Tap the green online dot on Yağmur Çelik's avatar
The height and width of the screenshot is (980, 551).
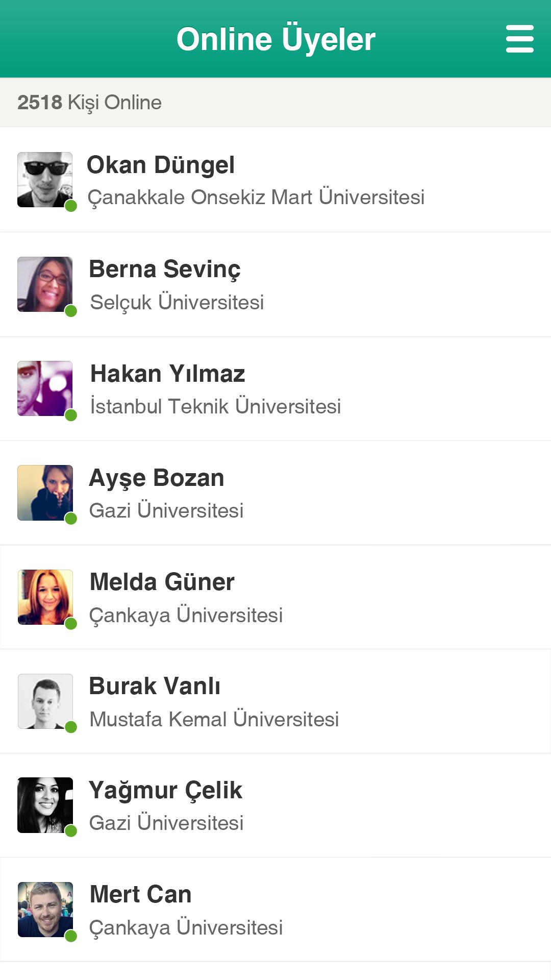pyautogui.click(x=71, y=831)
